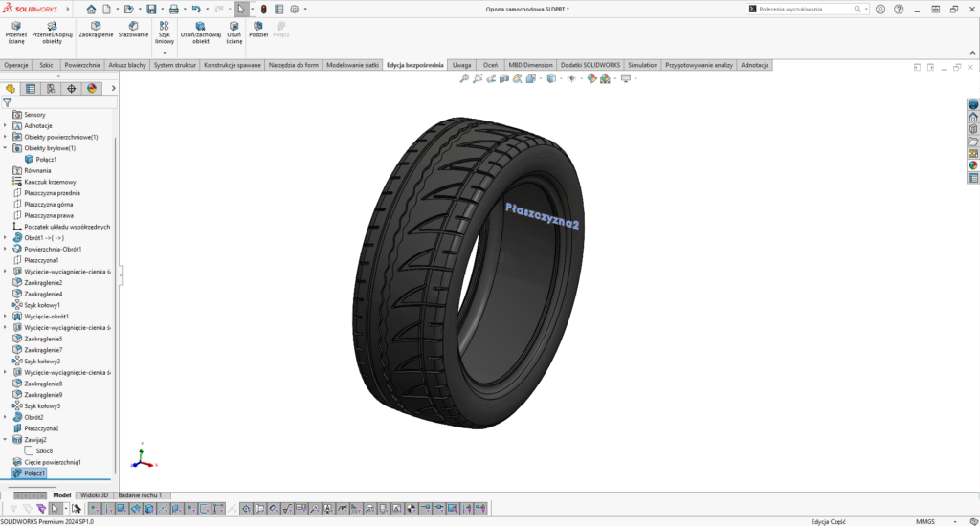The image size is (980, 526).
Task: Expand the manager tabs chevron arrow
Action: click(113, 89)
